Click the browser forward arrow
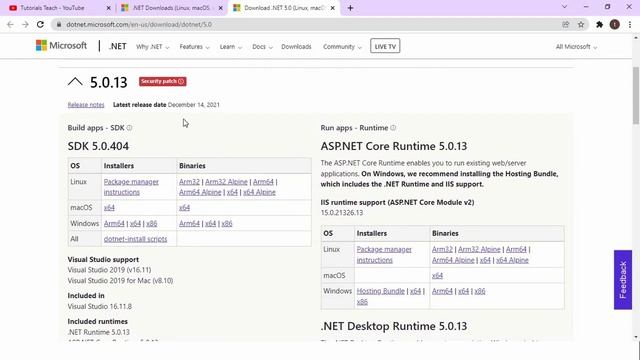The height and width of the screenshot is (360, 640). (25, 24)
